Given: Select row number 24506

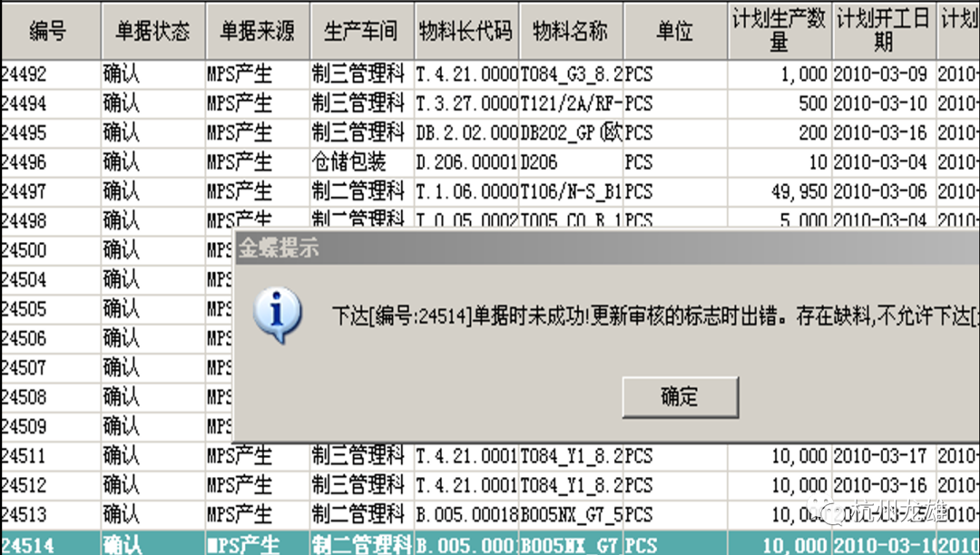Looking at the screenshot, I should (23, 338).
